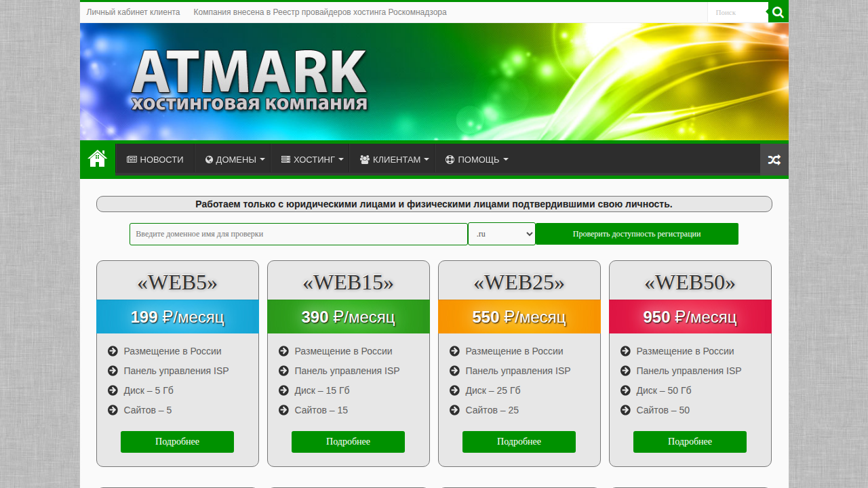Click arrow bullet for WEB5 Размещение в России

[x=113, y=351]
